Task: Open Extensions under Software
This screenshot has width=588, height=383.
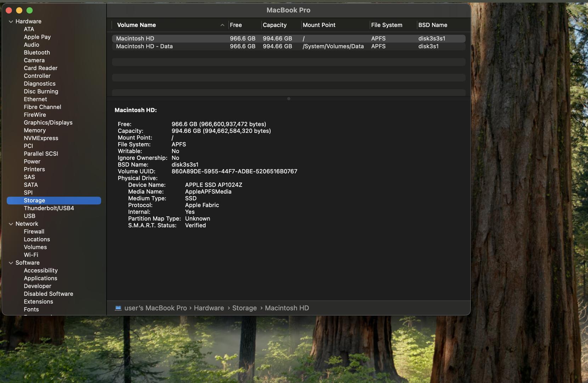Action: (38, 302)
